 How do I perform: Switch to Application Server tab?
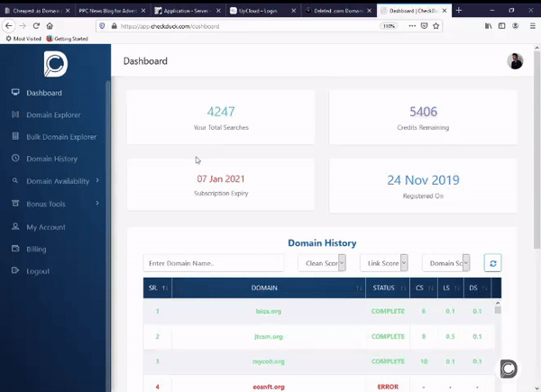[188, 11]
